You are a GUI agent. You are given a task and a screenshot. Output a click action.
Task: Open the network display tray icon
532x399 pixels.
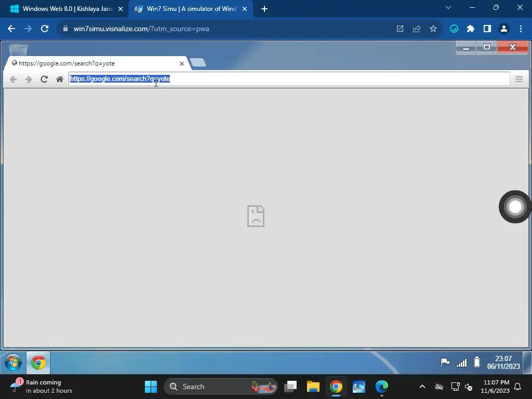click(x=455, y=387)
